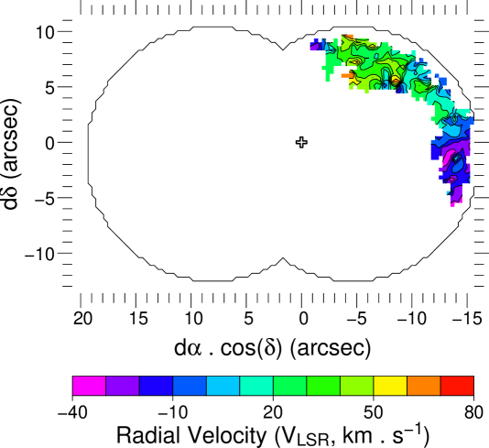
Task: Click the 'dδ (arcsec)' y-axis label
Action: click(x=11, y=154)
